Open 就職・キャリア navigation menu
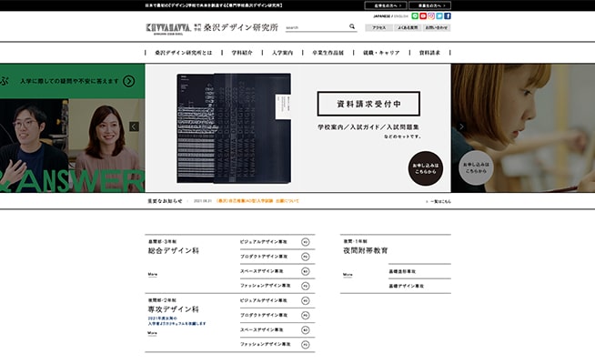This screenshot has width=595, height=364. coord(381,53)
